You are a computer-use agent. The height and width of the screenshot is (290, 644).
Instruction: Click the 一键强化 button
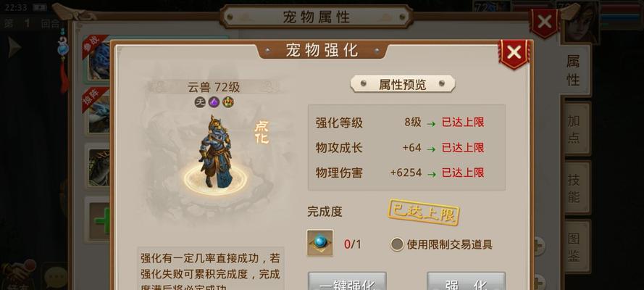347,282
